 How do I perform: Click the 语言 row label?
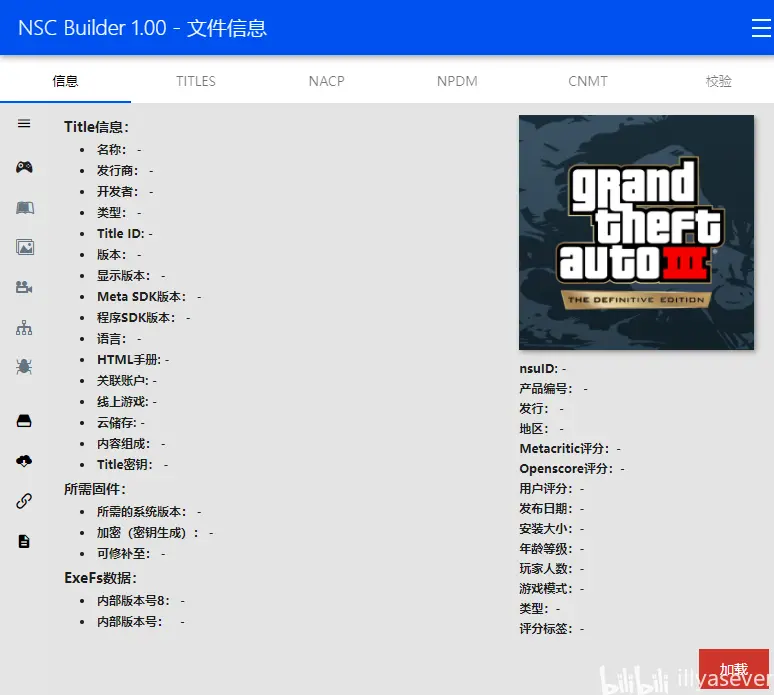click(112, 339)
